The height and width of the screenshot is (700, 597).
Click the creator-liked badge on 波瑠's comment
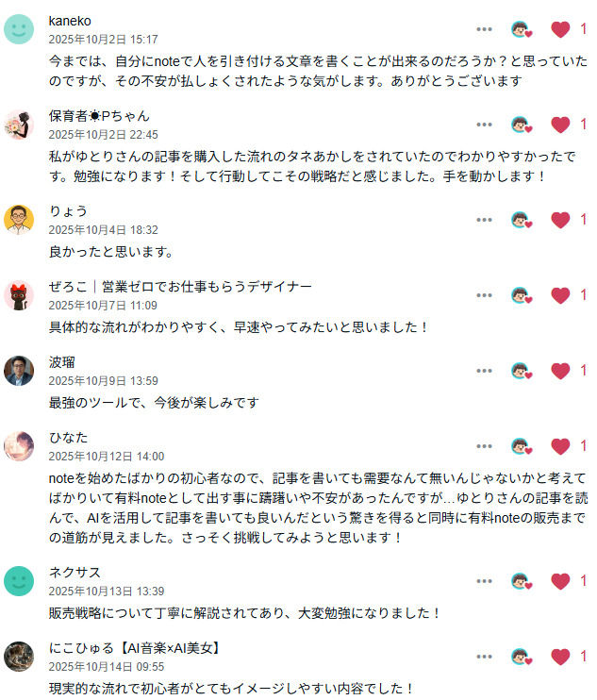pos(521,371)
